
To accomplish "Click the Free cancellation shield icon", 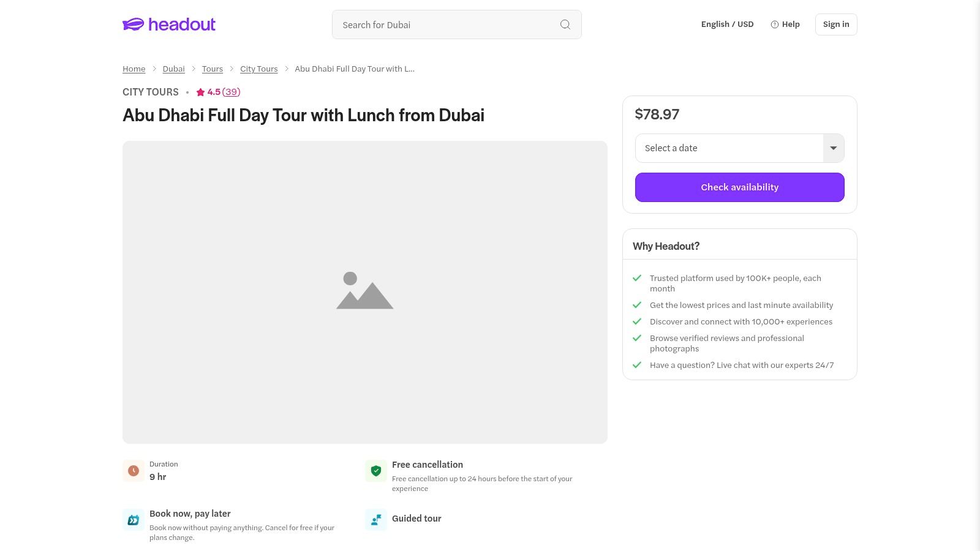I will (x=375, y=471).
